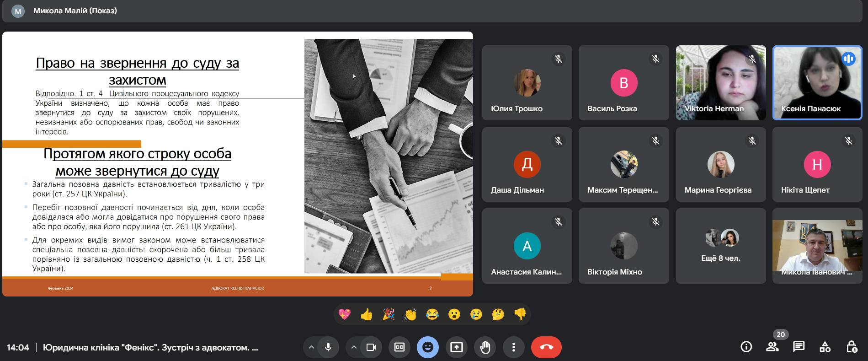Open host controls lock icon
Viewport: 868px width, 361px height.
852,347
